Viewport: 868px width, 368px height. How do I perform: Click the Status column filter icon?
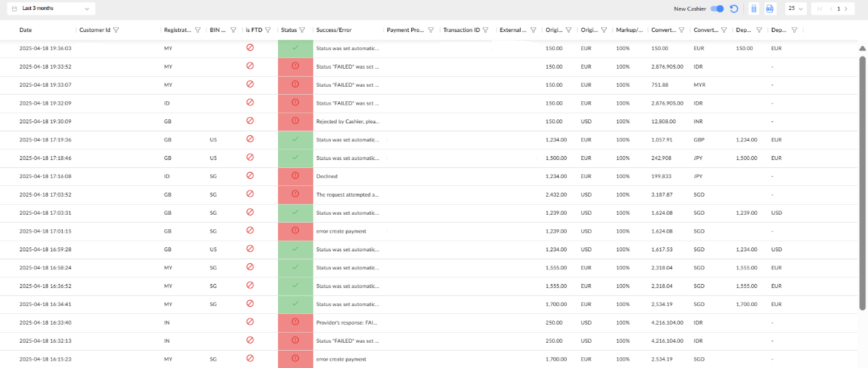point(302,30)
